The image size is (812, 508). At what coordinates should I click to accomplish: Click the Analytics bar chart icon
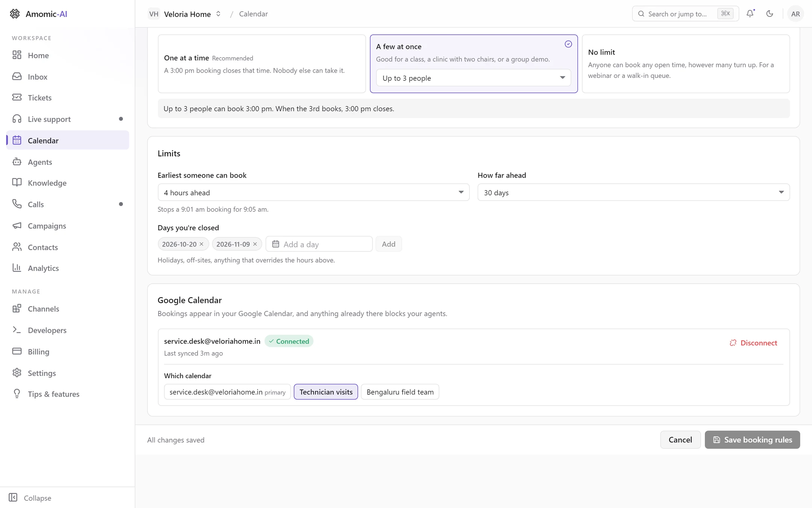click(17, 268)
